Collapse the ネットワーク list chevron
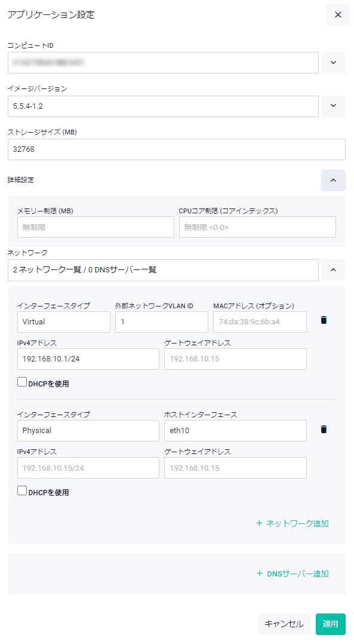Image resolution: width=354 pixels, height=644 pixels. [333, 270]
